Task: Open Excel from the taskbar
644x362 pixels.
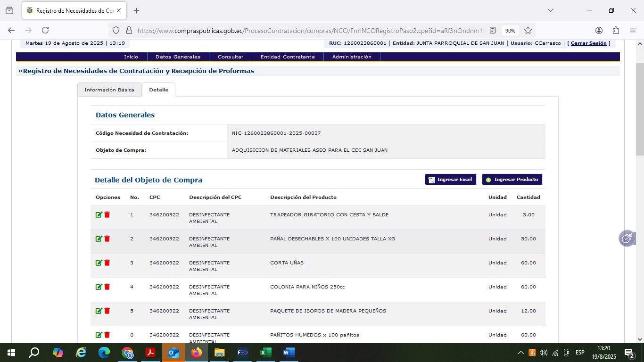Action: pyautogui.click(x=266, y=353)
